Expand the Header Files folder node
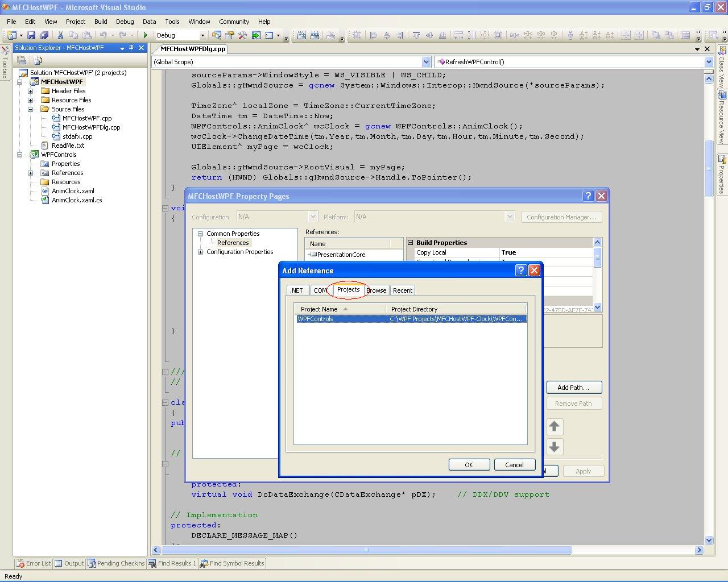The height and width of the screenshot is (582, 728). (x=31, y=91)
